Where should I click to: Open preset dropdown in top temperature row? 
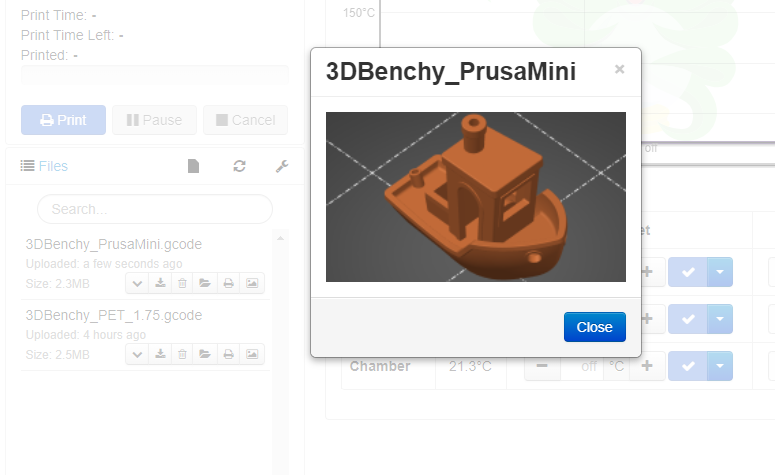click(x=720, y=272)
